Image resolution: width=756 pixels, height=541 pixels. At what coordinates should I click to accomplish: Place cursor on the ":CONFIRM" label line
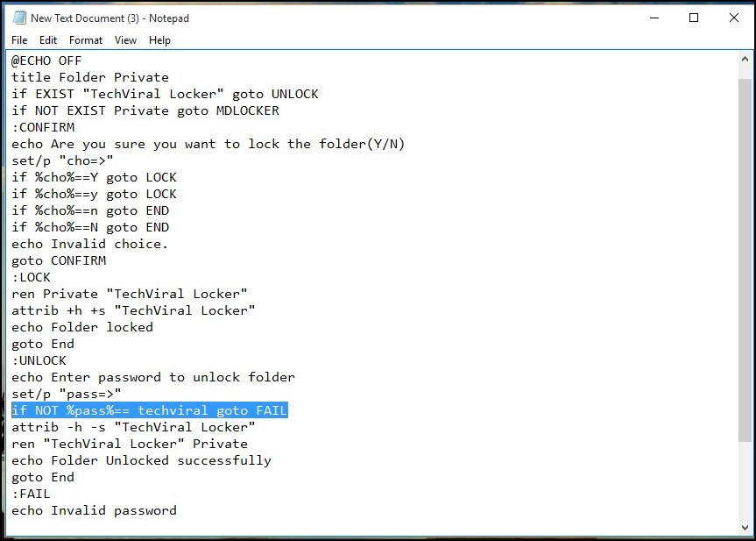tap(44, 127)
